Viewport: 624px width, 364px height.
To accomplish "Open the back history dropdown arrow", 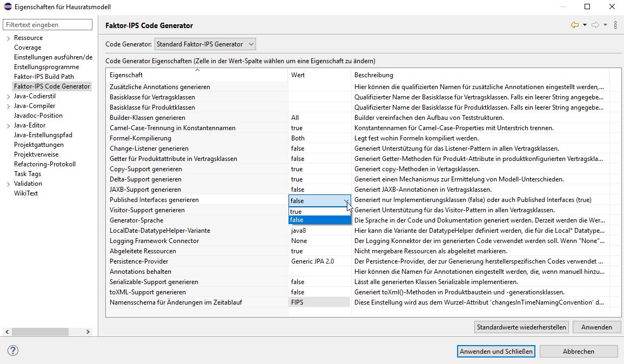I will [x=585, y=25].
